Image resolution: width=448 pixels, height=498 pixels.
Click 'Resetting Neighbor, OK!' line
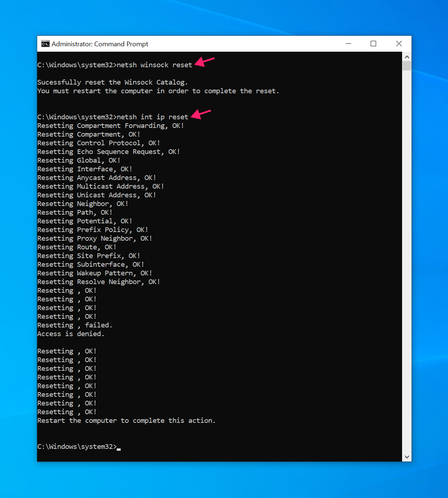click(83, 204)
